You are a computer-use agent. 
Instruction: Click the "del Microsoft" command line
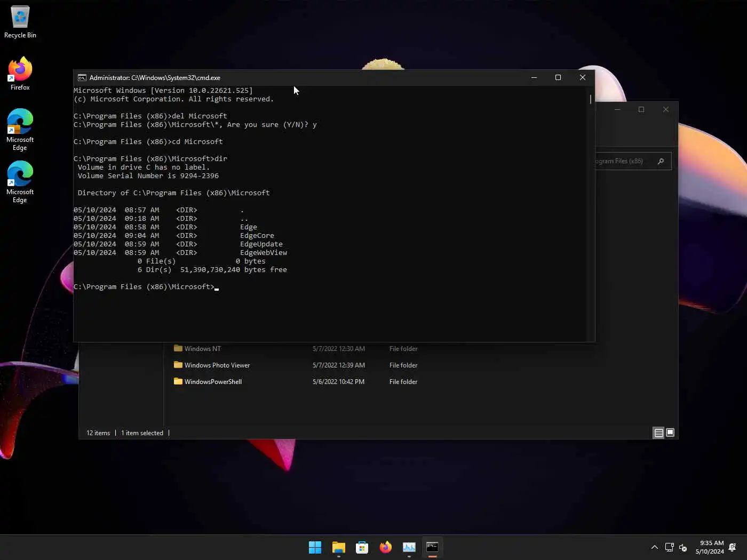150,116
